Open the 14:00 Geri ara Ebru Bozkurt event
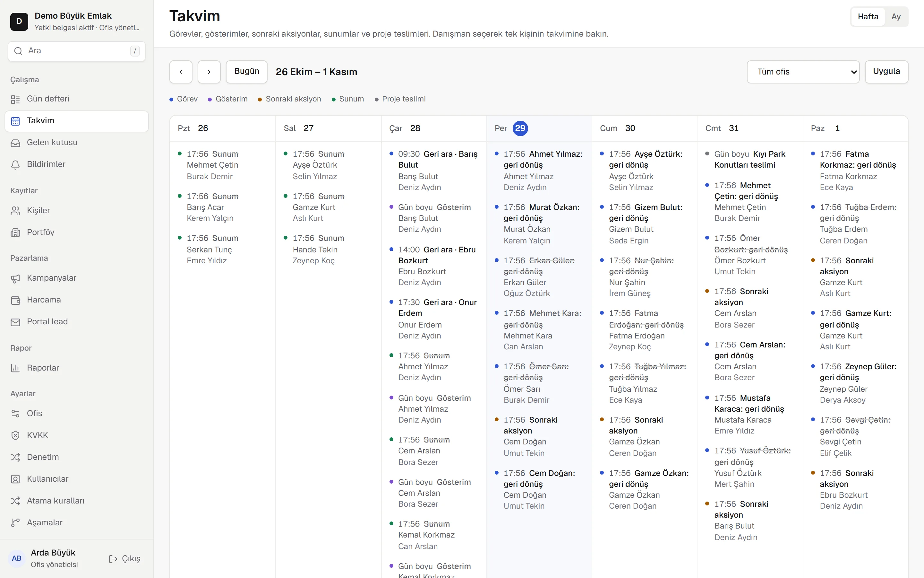The width and height of the screenshot is (924, 578). tap(434, 266)
